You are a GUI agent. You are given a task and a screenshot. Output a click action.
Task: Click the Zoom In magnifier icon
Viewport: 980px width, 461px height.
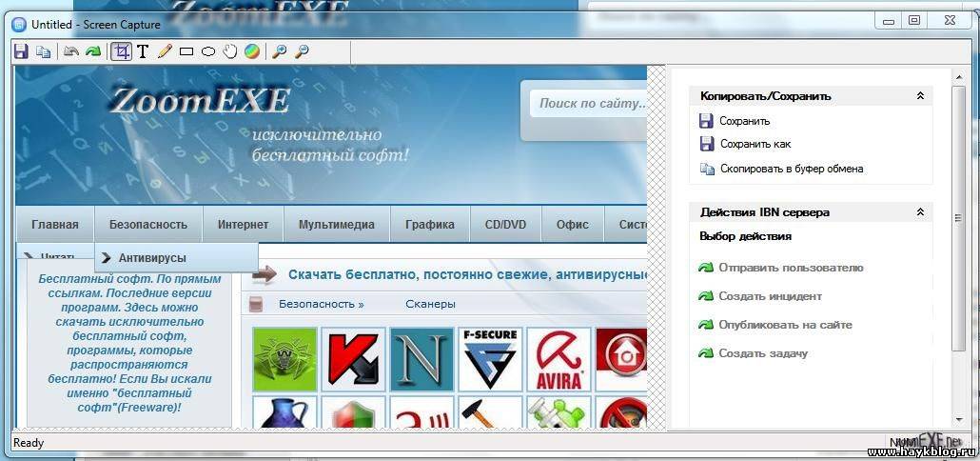click(280, 51)
